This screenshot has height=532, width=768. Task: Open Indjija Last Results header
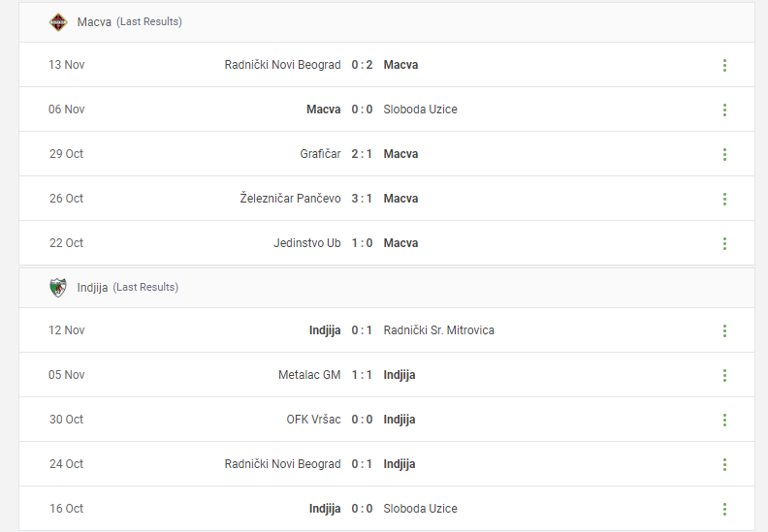(387, 287)
